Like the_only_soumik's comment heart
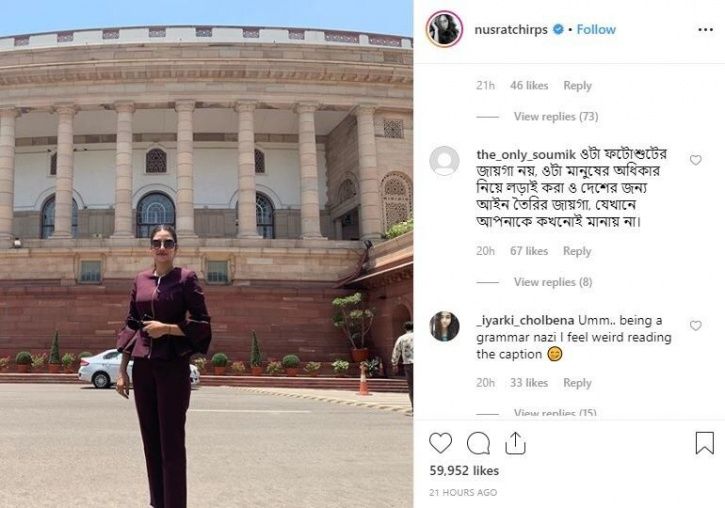This screenshot has width=725, height=508. tap(695, 160)
